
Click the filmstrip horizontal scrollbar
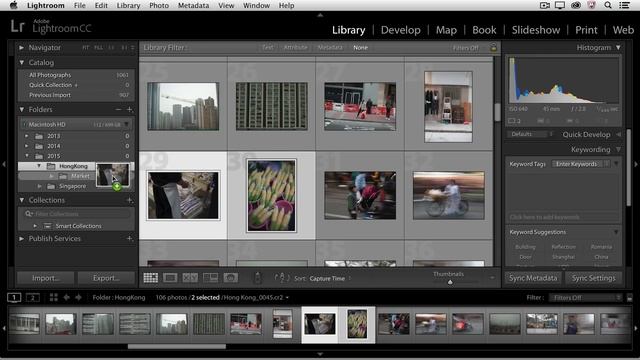pos(177,347)
